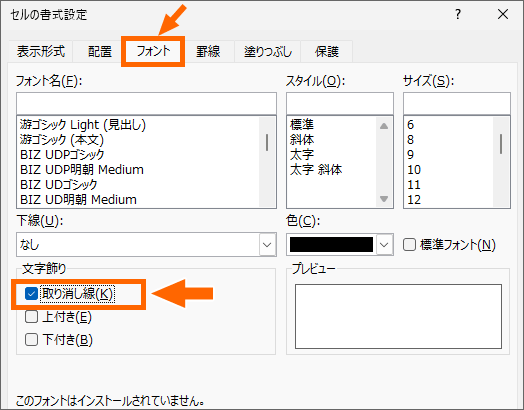
Task: Click the size list scrollbar thumb
Action: 501,144
